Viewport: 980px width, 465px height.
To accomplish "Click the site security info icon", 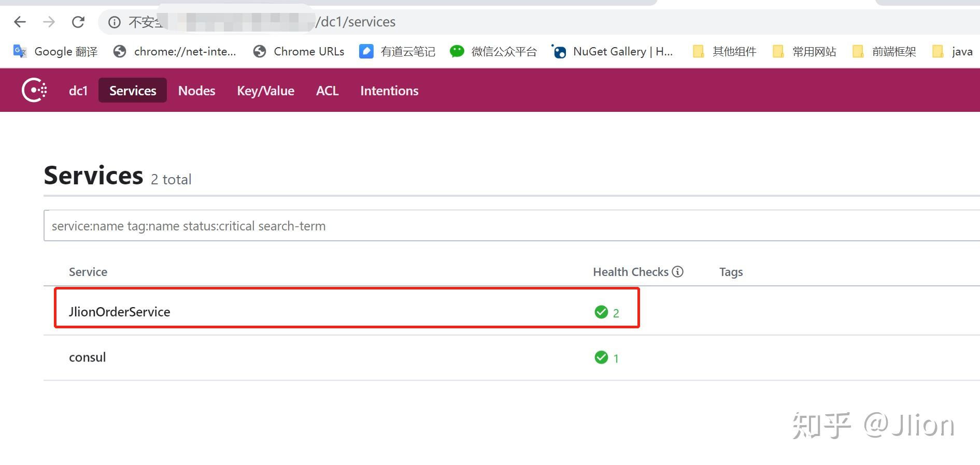I will [x=115, y=22].
